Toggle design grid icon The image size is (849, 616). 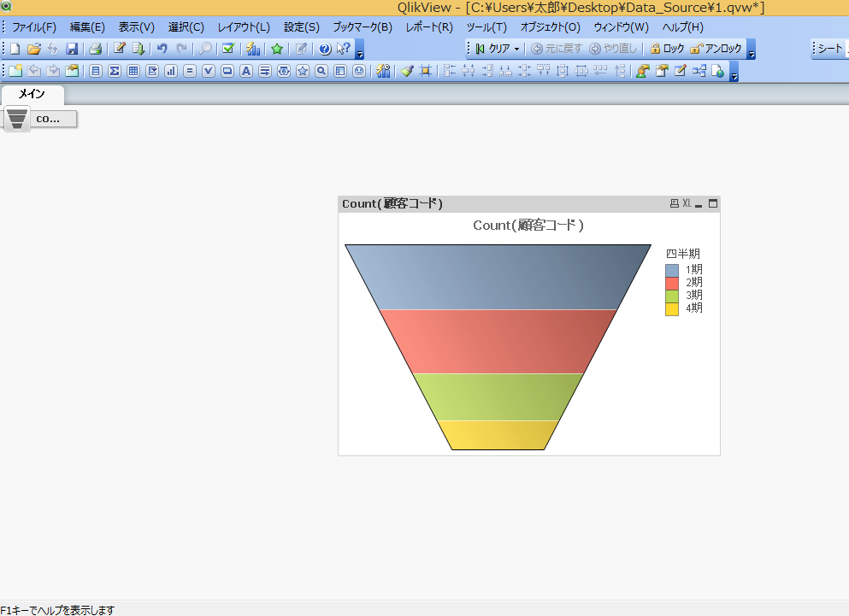[426, 71]
